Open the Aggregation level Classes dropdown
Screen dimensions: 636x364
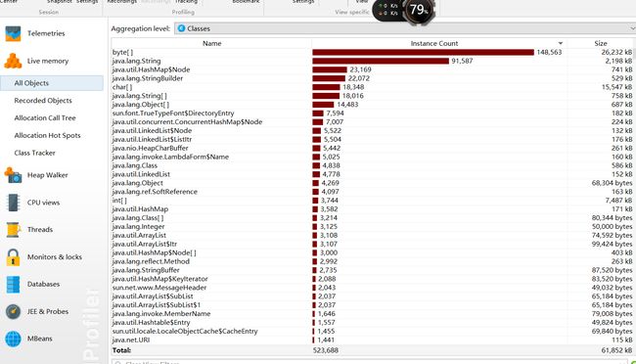click(x=405, y=28)
